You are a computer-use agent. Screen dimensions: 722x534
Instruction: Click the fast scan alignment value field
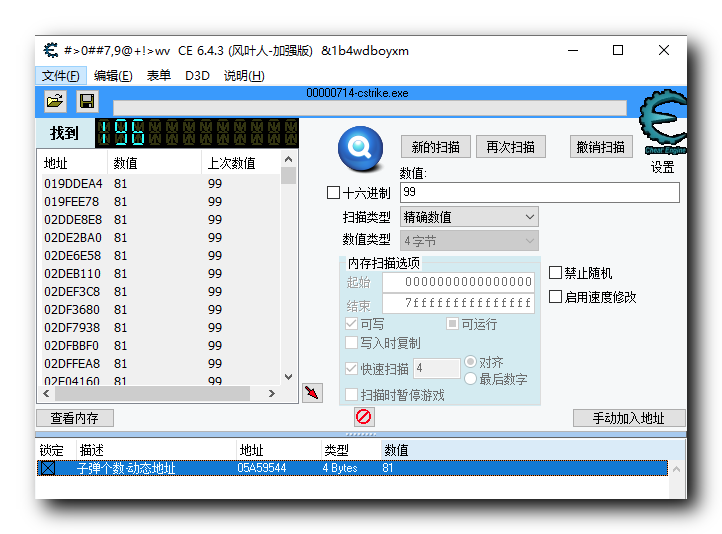(437, 368)
